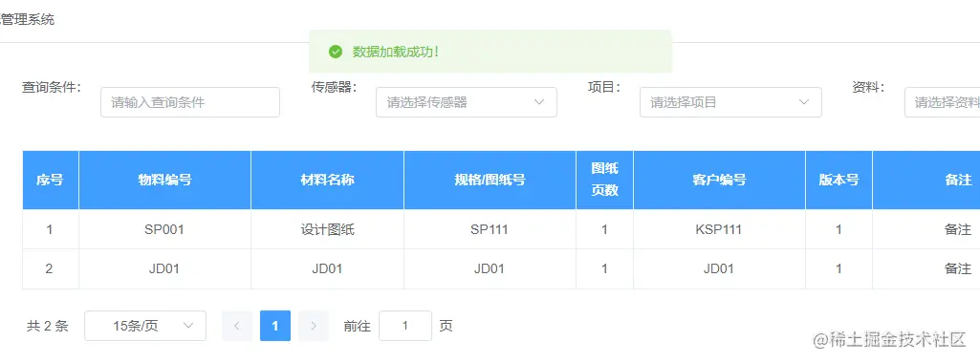Select the 设计图纸 material name cell
980x363 pixels.
point(328,229)
